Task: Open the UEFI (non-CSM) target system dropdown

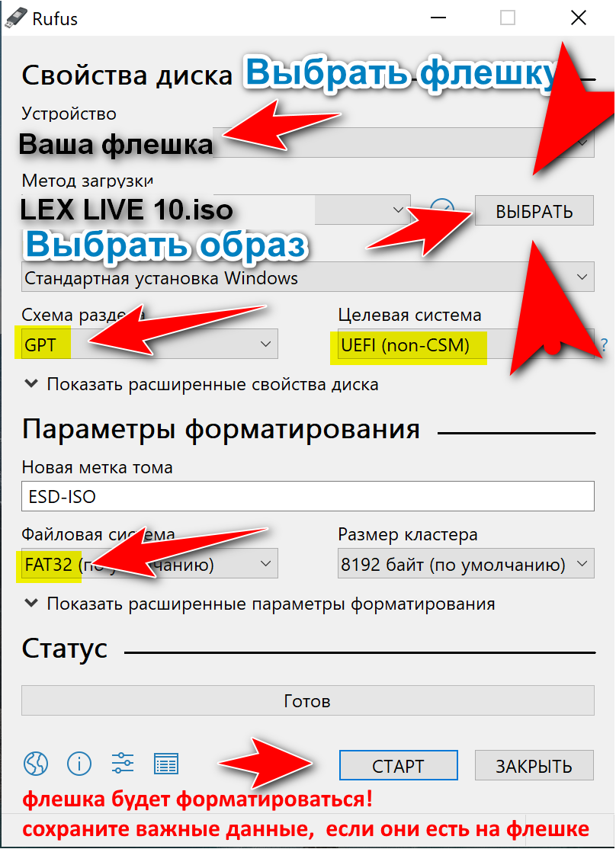Action: 466,344
